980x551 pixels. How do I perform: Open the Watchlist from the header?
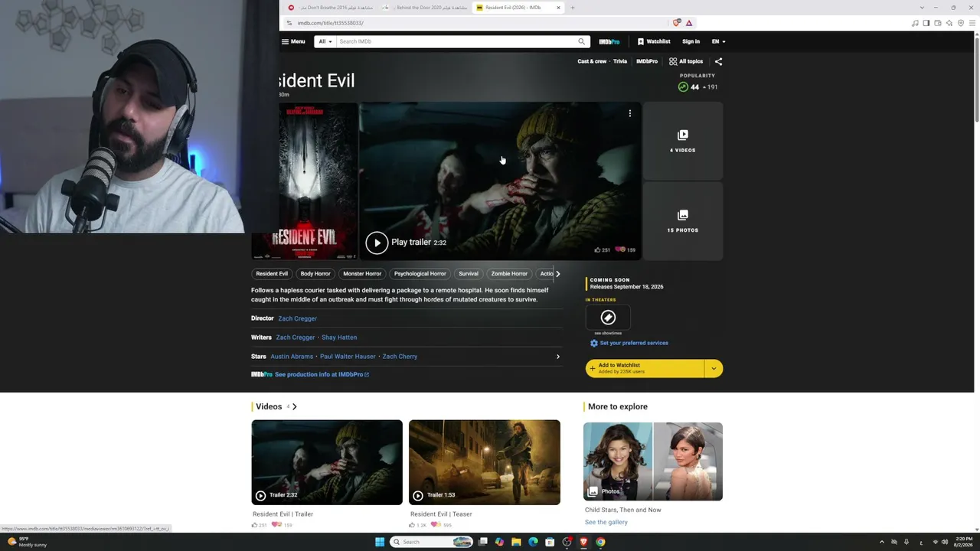[x=654, y=41]
